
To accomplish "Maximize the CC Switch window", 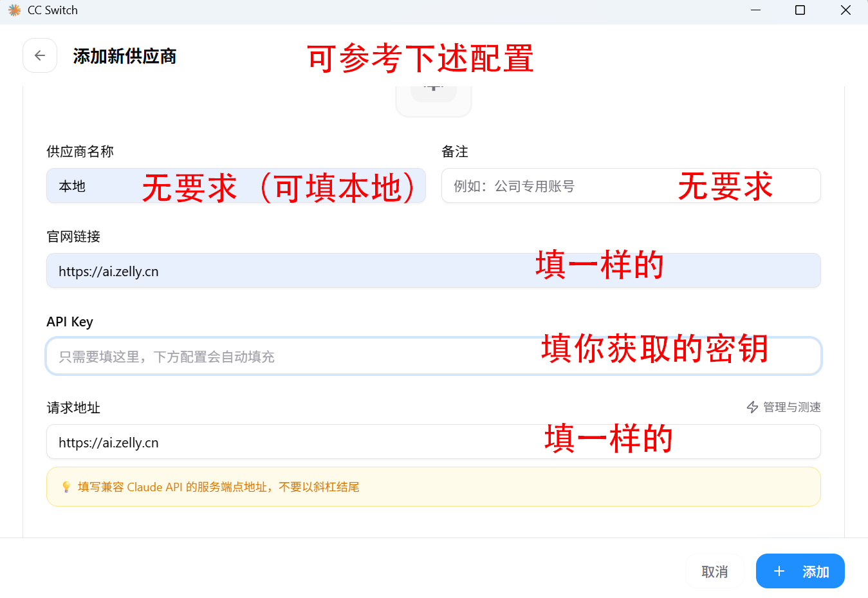I will (x=800, y=10).
